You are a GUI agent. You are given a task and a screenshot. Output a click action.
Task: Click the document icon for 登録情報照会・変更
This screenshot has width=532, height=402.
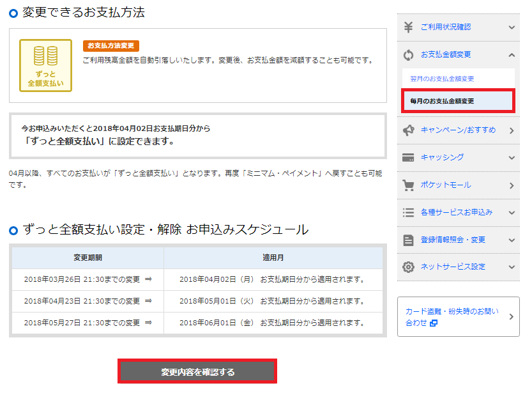pos(409,240)
